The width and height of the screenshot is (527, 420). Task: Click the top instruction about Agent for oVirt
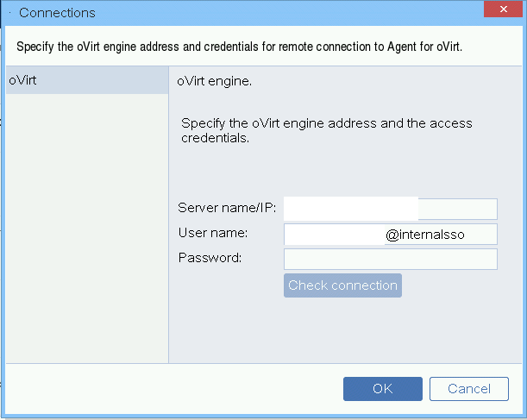239,47
